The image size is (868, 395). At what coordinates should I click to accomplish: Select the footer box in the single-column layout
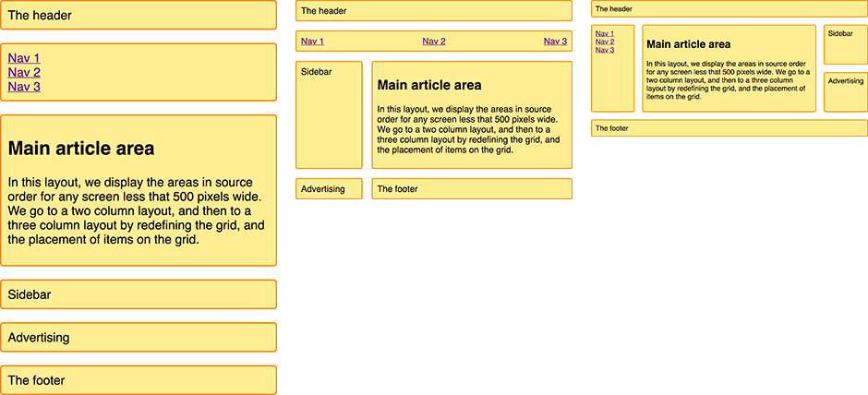tap(139, 380)
